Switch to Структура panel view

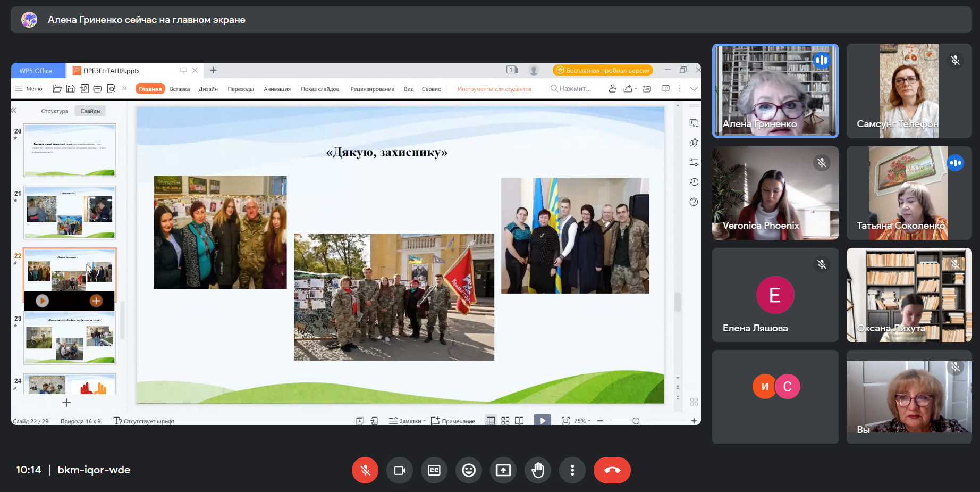tap(54, 111)
